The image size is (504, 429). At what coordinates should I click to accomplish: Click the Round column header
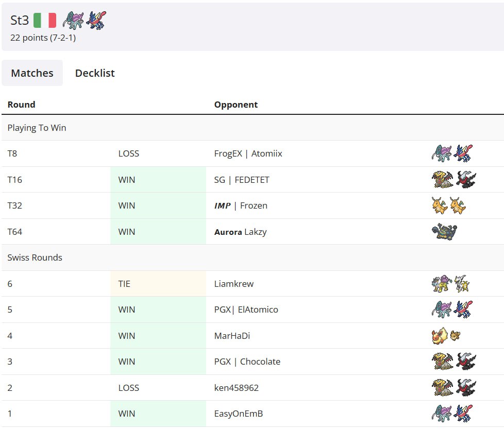click(22, 105)
